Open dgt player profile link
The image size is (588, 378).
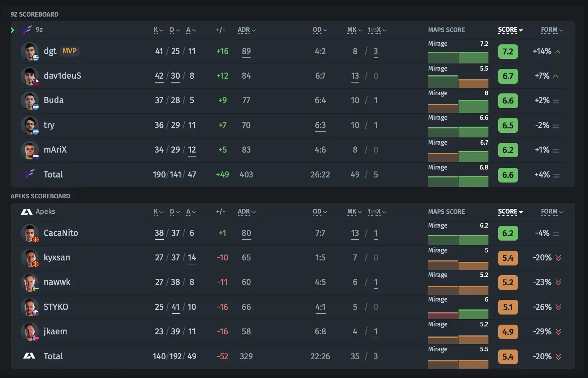point(50,51)
